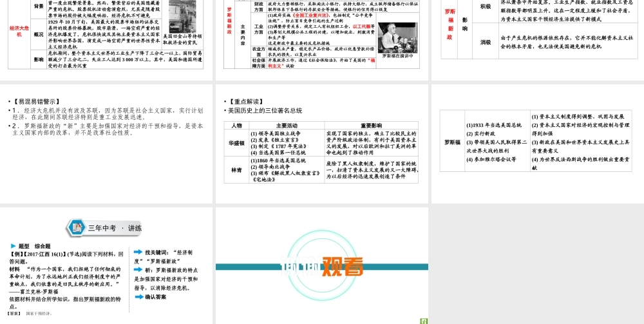
Task: Click the hexagon book icon beside 三年中考
Action: point(77,227)
